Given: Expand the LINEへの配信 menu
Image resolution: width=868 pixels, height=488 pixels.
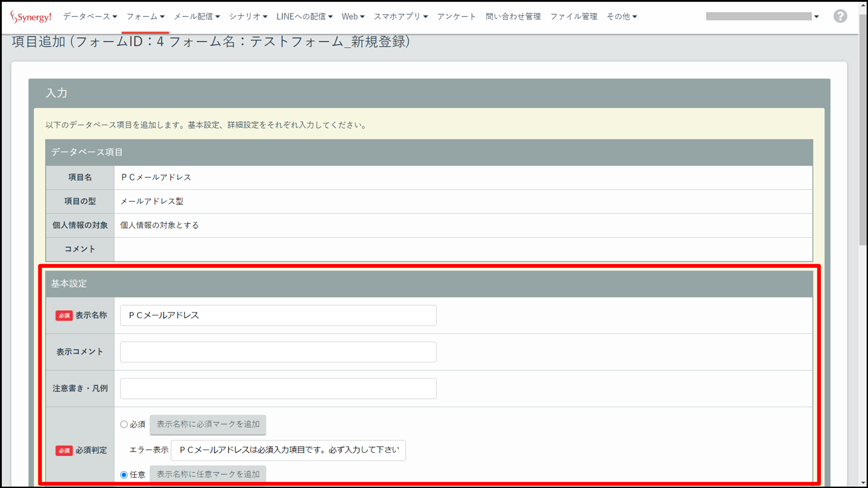Looking at the screenshot, I should pyautogui.click(x=304, y=17).
